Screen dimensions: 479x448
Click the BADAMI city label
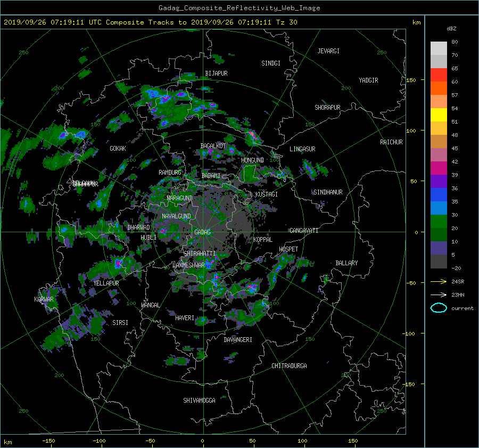[x=211, y=176]
